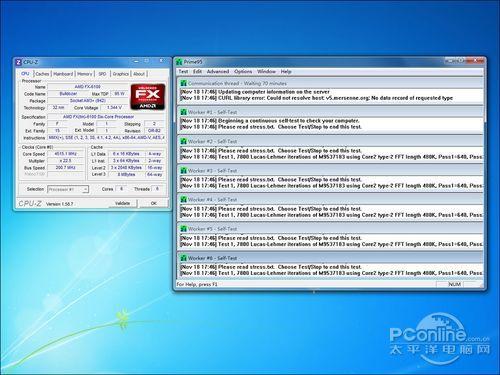Open the Graphics tab in CPU-Z
500x375 pixels.
120,74
